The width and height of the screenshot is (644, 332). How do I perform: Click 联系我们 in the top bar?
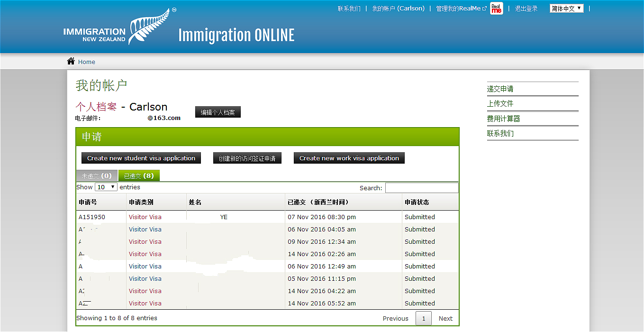pyautogui.click(x=349, y=8)
